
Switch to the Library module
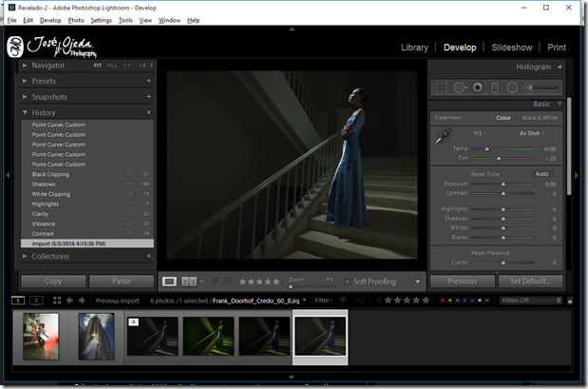414,48
